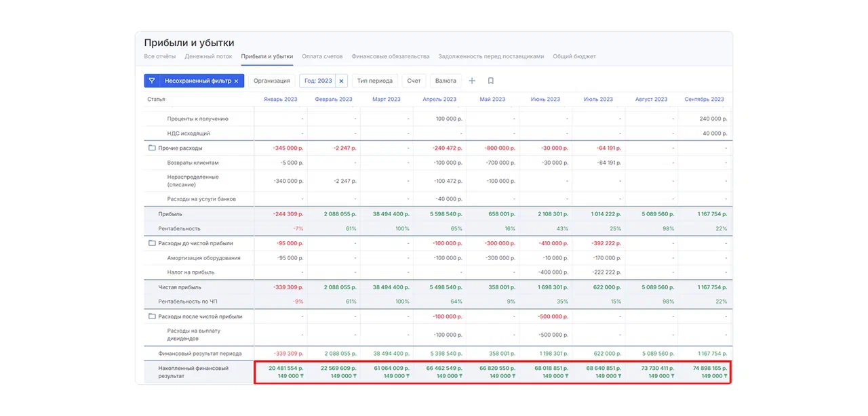Viewport: 868px width, 416px height.
Task: Open the 'Счет' filter dropdown
Action: (414, 81)
